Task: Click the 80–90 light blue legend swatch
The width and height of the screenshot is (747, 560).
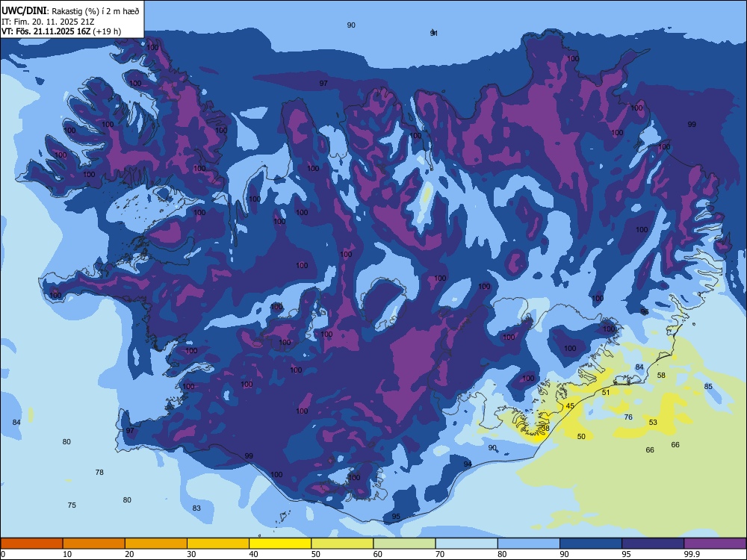Action: pyautogui.click(x=529, y=544)
